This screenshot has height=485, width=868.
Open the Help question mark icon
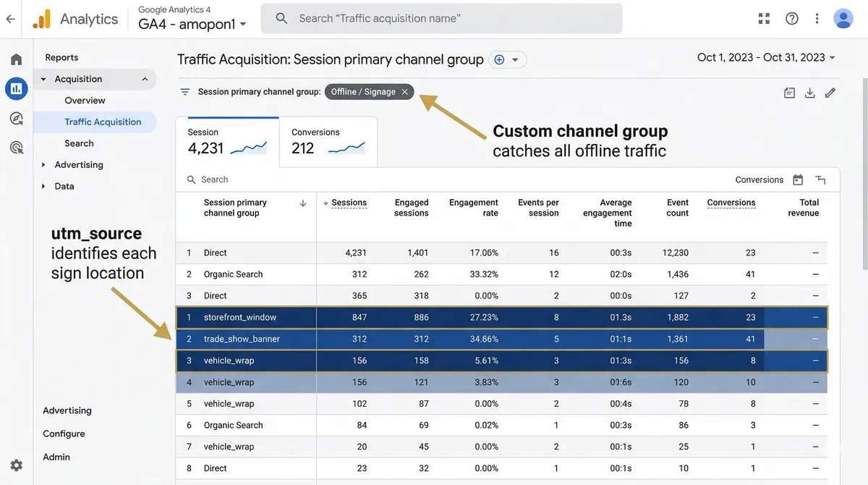791,18
